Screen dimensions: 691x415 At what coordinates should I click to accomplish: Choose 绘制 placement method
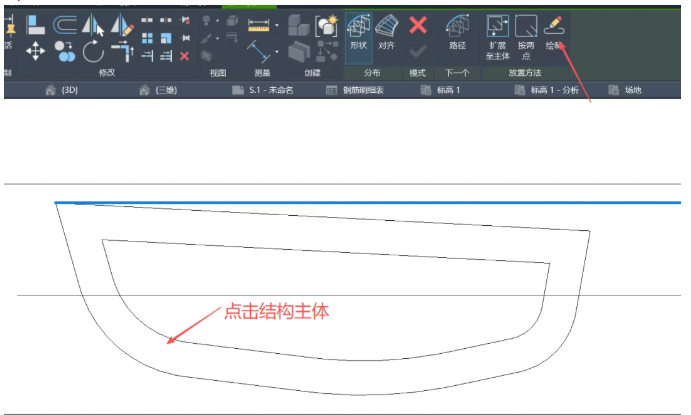point(554,33)
